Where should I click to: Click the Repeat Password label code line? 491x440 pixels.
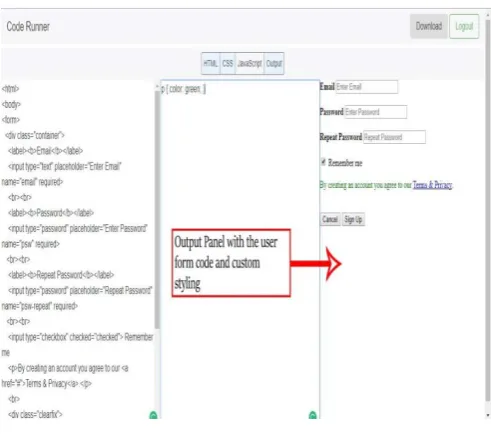(61, 275)
